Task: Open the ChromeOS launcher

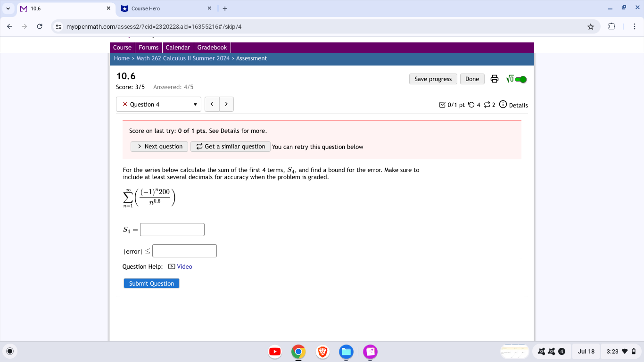Action: pos(10,351)
